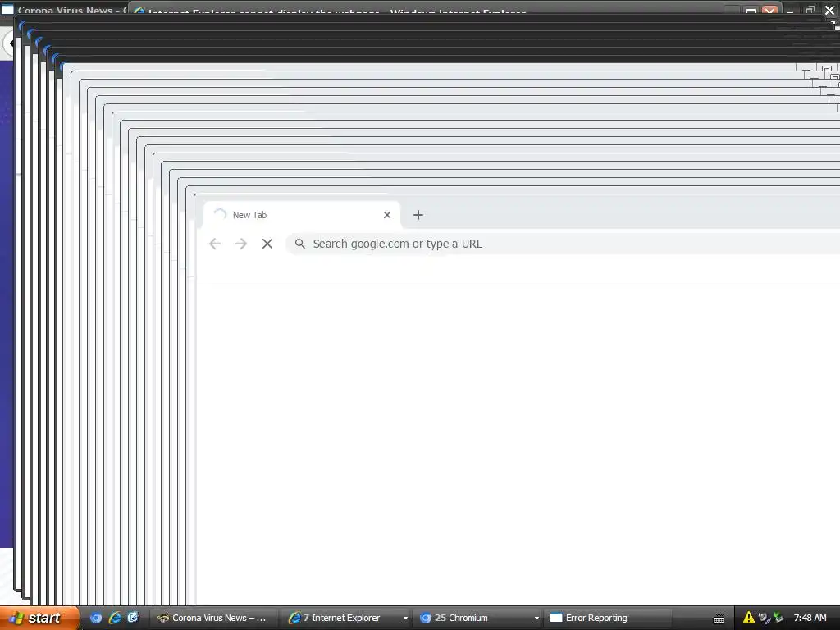Close the topmost window with the white X
This screenshot has height=630, width=840.
[830, 10]
